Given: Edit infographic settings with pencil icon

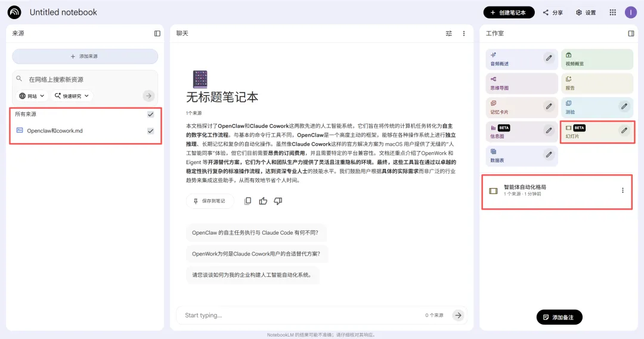Looking at the screenshot, I should pyautogui.click(x=549, y=131).
